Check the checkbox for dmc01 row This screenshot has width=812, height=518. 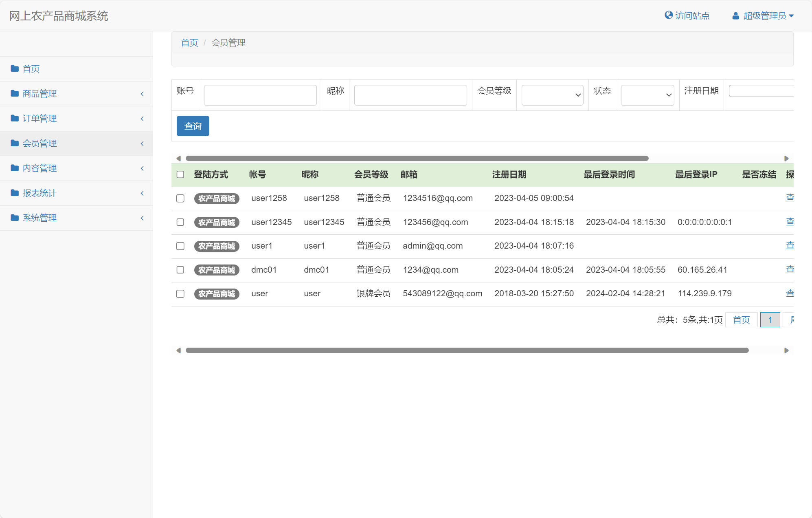(180, 270)
